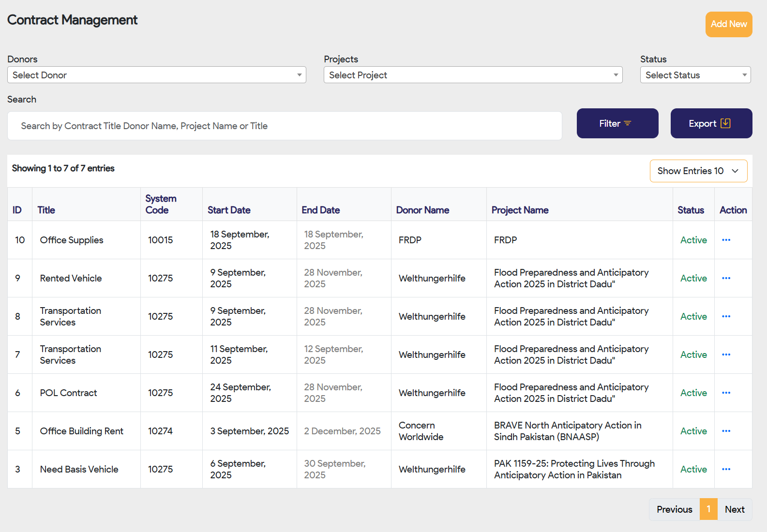Sort table by Donor Name column header

point(422,210)
